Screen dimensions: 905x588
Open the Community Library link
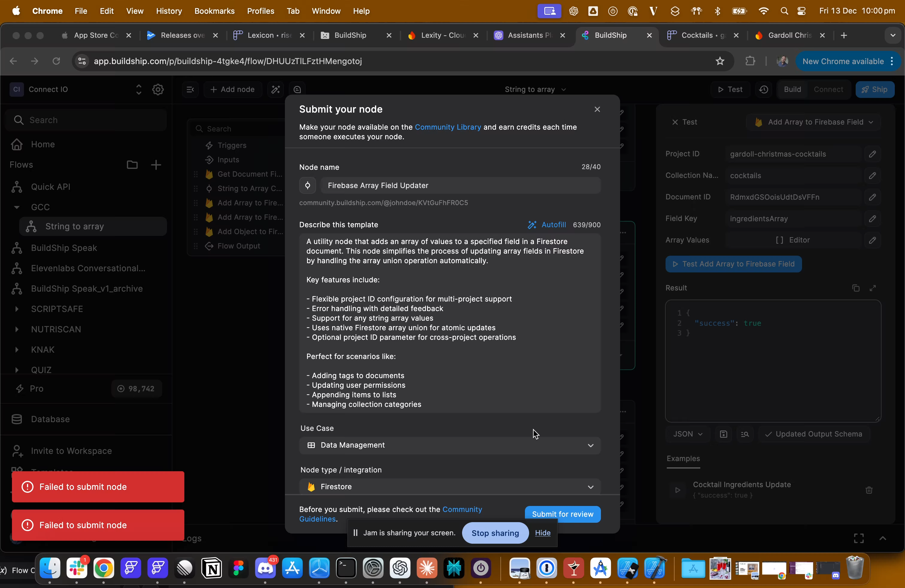pyautogui.click(x=447, y=127)
